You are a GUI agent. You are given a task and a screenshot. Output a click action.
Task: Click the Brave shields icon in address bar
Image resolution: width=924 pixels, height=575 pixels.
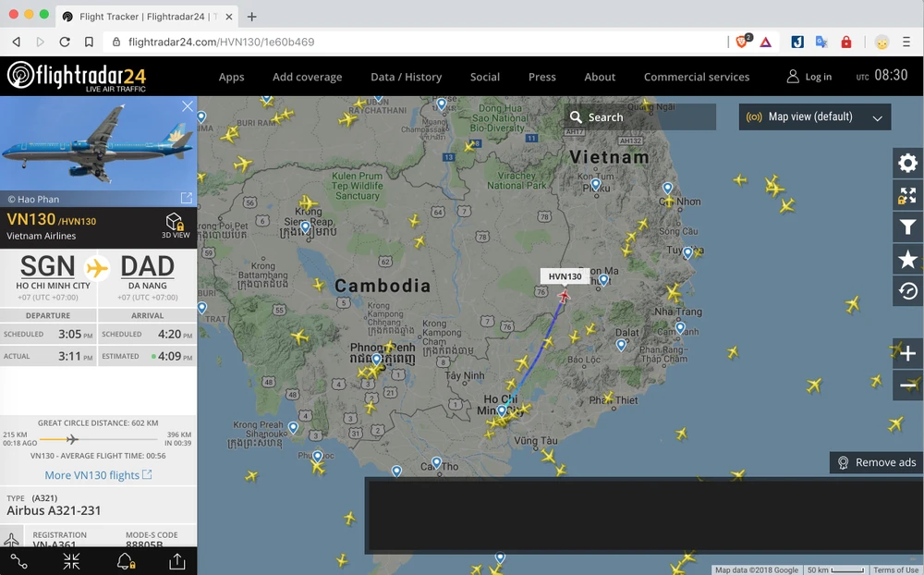(741, 42)
